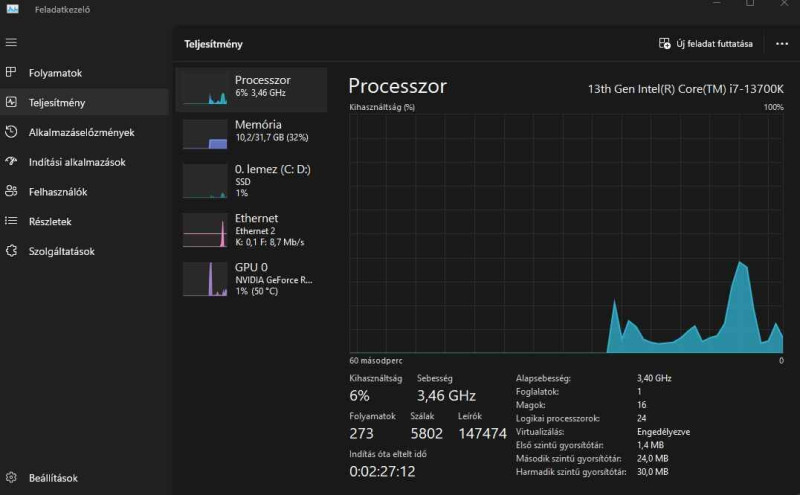Screen dimensions: 800x495
Task: Click the Teljesítmény sidebar icon
Action: [11, 102]
